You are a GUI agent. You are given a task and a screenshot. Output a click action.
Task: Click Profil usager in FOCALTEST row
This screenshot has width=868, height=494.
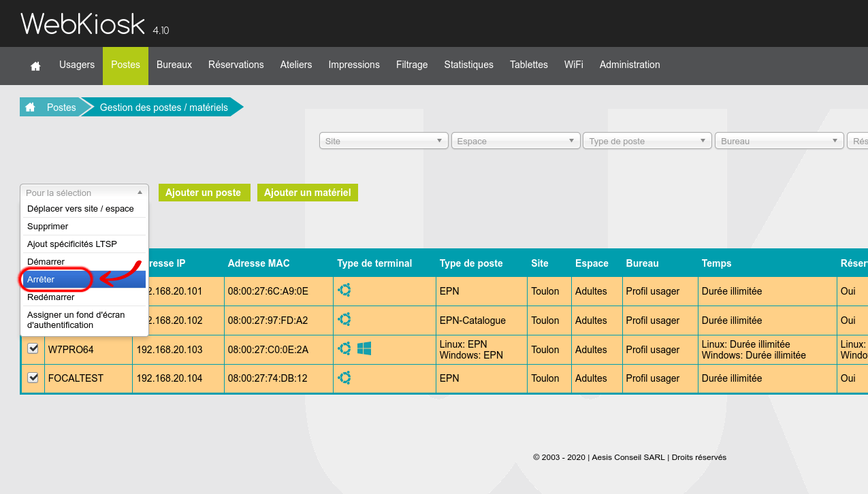pyautogui.click(x=653, y=378)
